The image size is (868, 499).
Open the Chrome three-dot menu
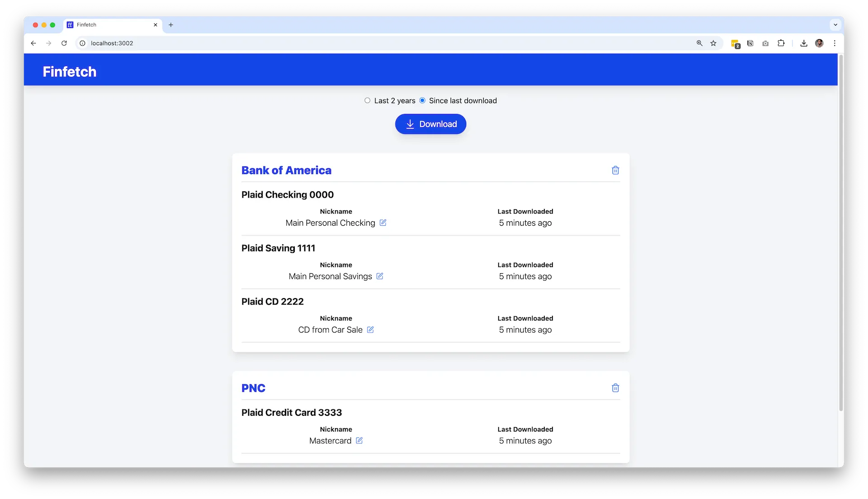[835, 43]
